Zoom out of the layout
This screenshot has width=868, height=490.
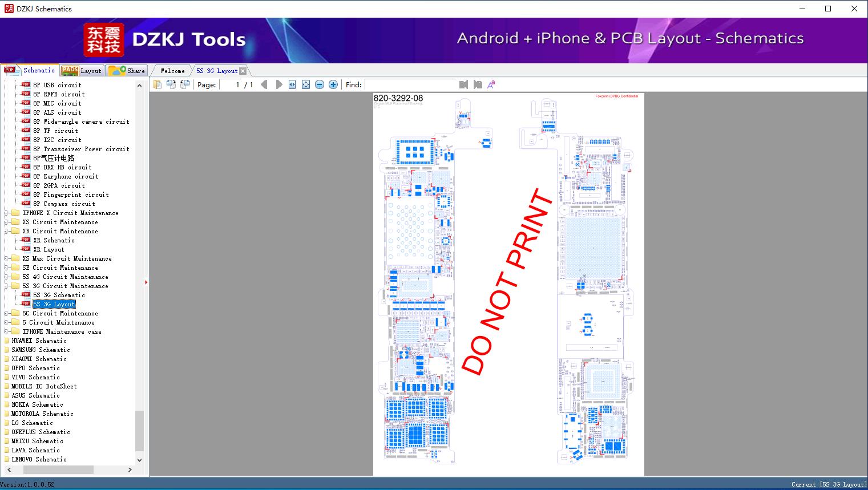[320, 84]
